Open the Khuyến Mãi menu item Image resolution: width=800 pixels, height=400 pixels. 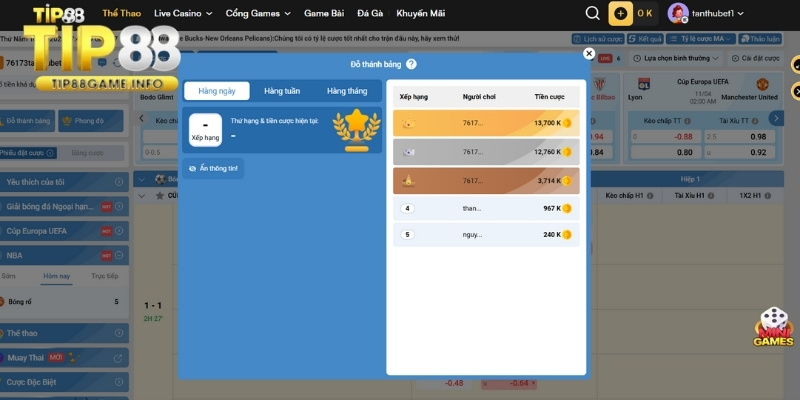tap(420, 14)
